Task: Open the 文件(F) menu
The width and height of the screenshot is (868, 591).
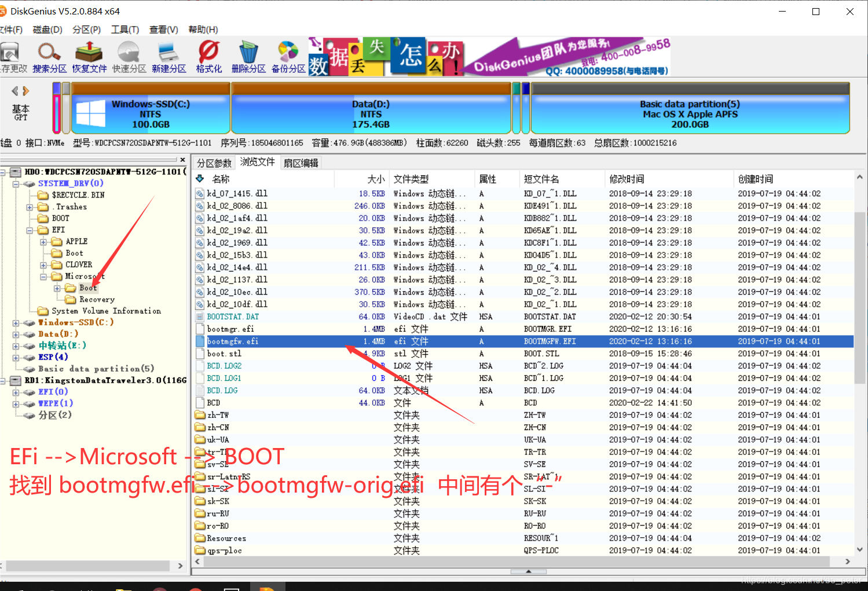Action: pyautogui.click(x=11, y=30)
